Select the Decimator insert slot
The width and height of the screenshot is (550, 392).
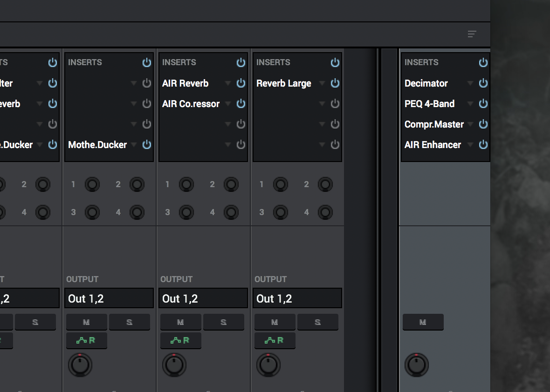coord(426,83)
